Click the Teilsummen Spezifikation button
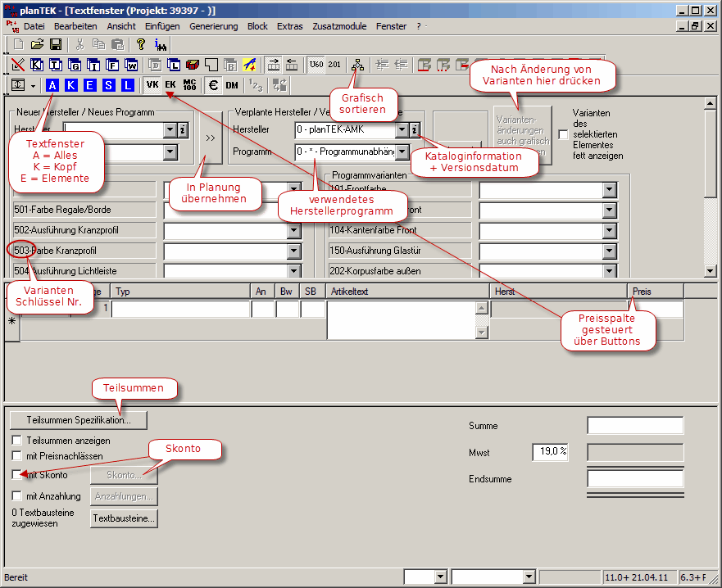722x588 pixels. click(78, 420)
